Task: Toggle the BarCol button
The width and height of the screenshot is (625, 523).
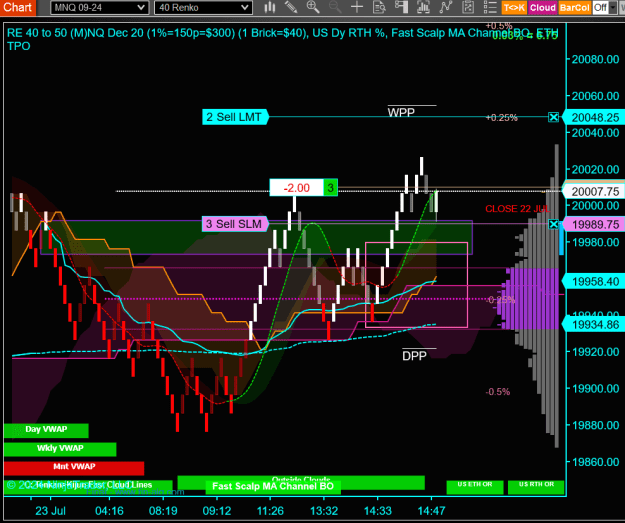Action: point(574,8)
